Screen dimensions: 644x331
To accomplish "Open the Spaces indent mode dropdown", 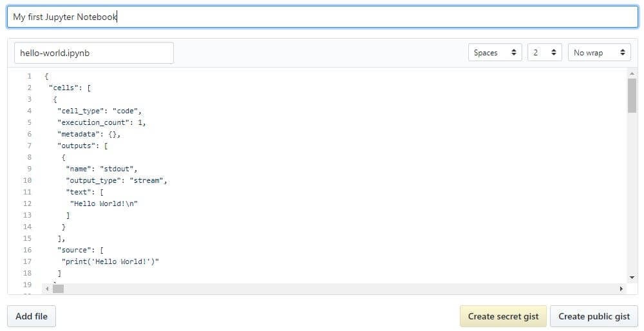I will 495,53.
